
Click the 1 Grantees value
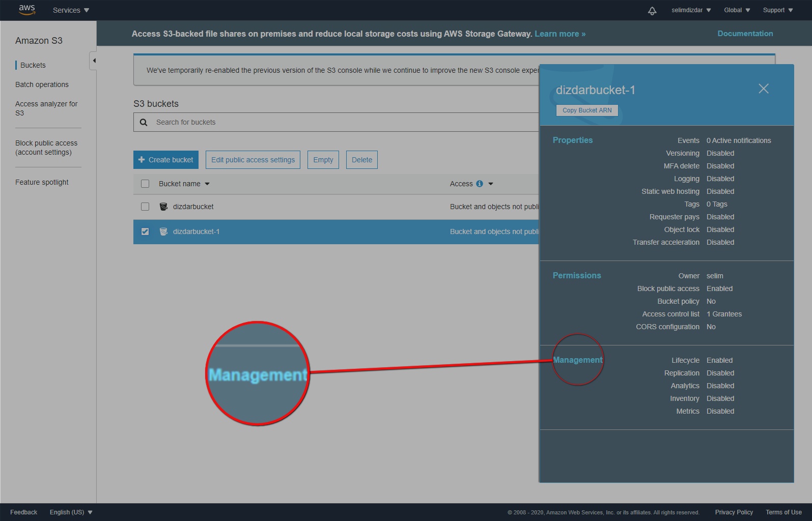[x=724, y=314]
